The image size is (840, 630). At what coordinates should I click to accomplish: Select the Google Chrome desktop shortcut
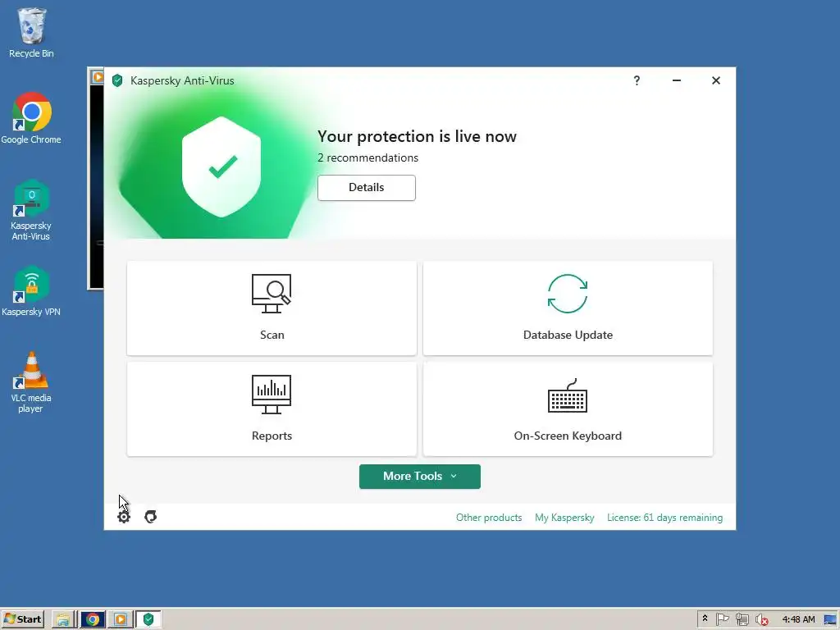pyautogui.click(x=31, y=119)
